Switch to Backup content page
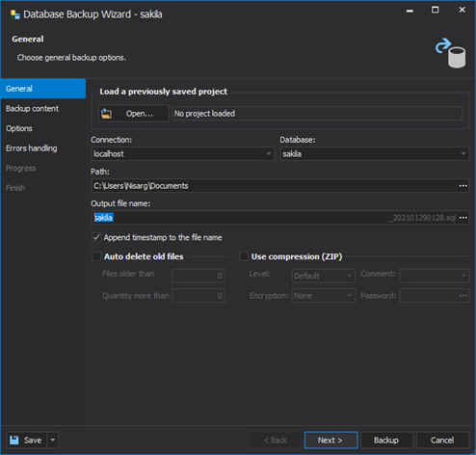The width and height of the screenshot is (476, 455). (x=43, y=109)
